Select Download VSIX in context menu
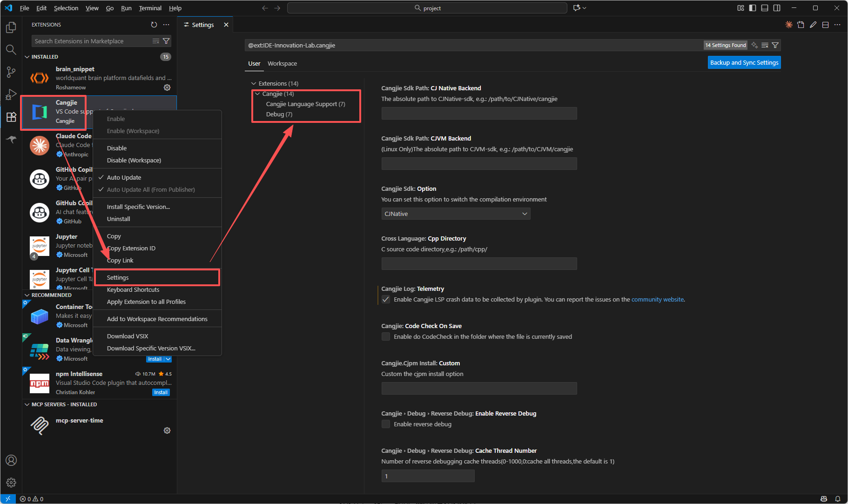 (157, 336)
